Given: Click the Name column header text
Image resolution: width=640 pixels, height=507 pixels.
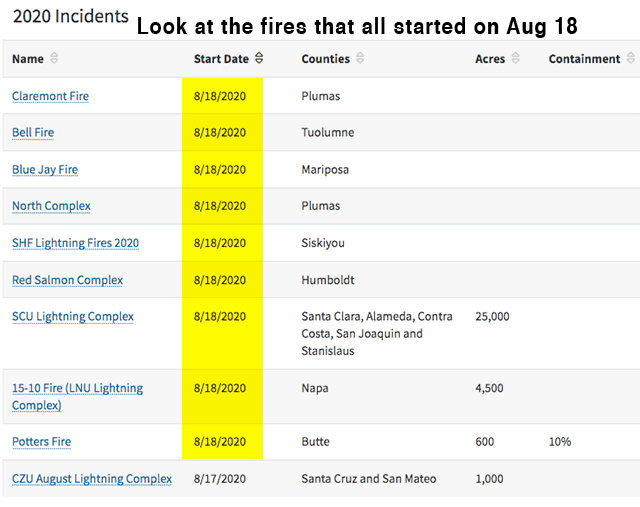Looking at the screenshot, I should pos(28,59).
